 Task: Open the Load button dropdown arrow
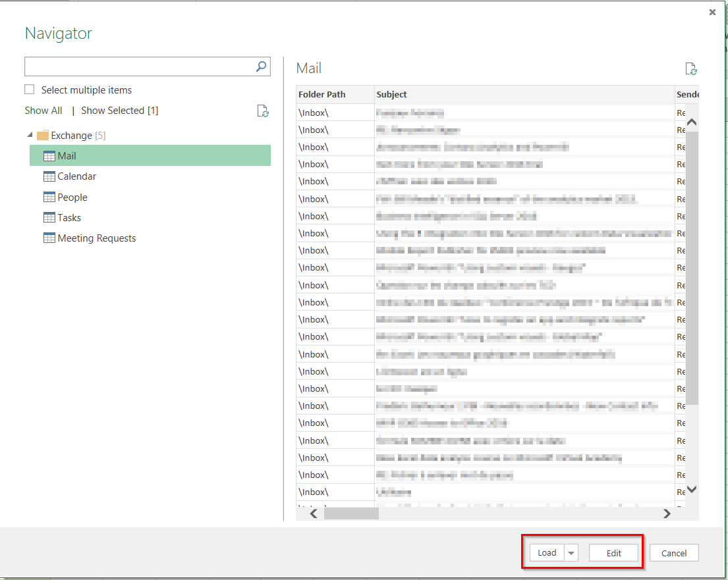coord(571,553)
